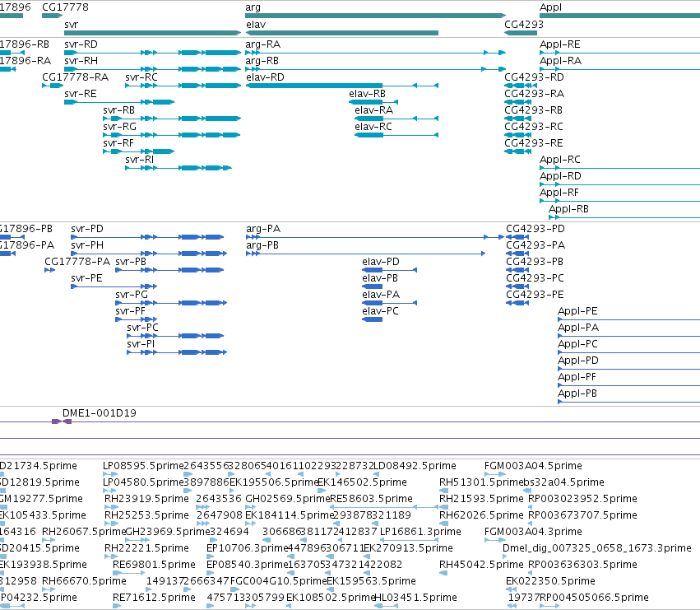Click the elav-RA transcript label
This screenshot has height=610, width=700.
point(374,110)
